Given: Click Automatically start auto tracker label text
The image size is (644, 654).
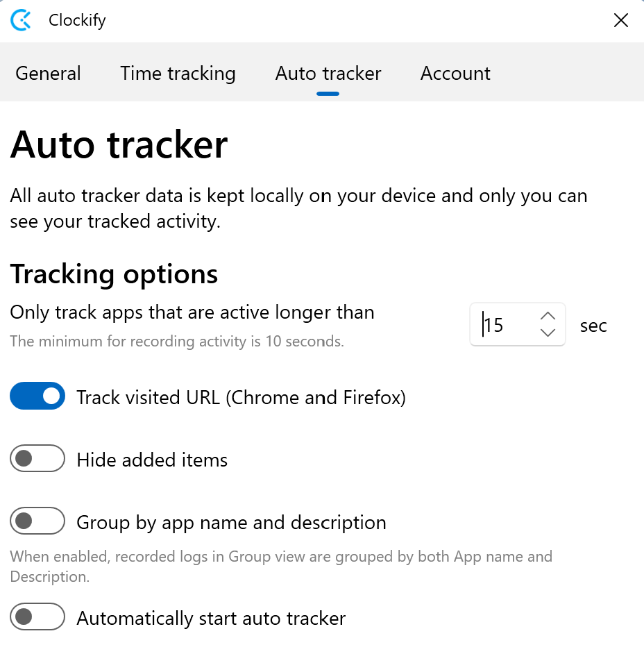Looking at the screenshot, I should pos(211,618).
